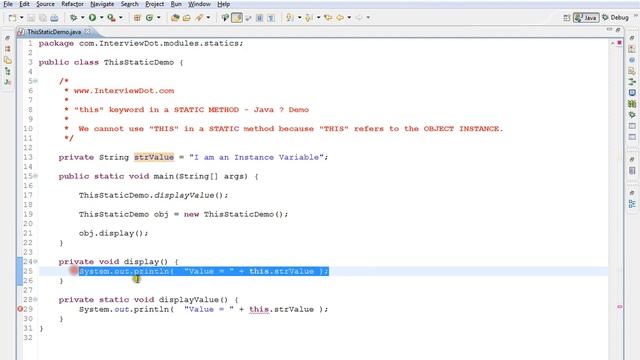This screenshot has width=640, height=360.
Task: Click the Save All icon
Action: [x=43, y=18]
